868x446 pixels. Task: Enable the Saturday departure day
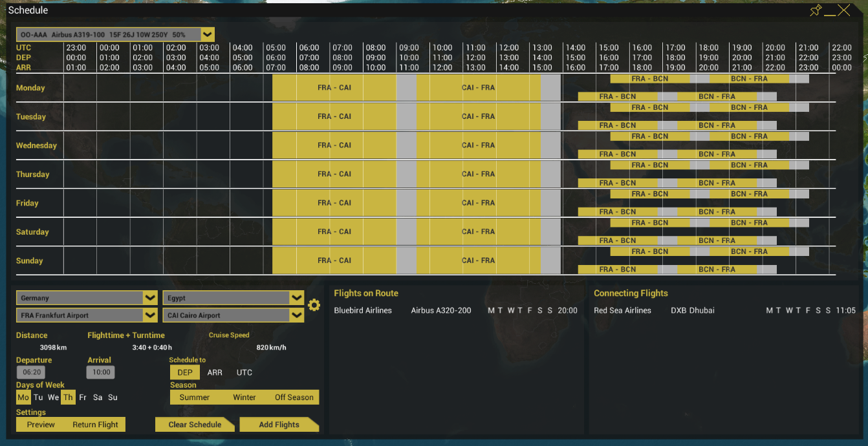tap(98, 397)
